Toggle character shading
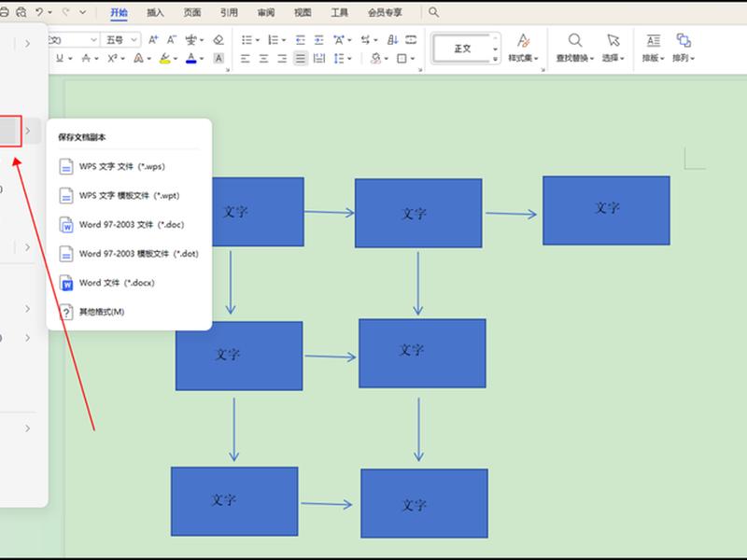This screenshot has width=747, height=560. click(x=218, y=58)
